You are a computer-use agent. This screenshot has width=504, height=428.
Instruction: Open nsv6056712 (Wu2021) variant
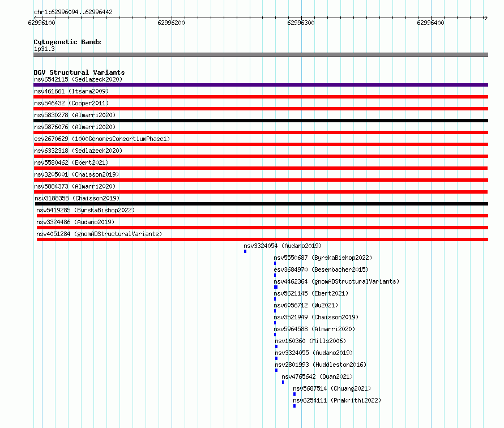(306, 305)
